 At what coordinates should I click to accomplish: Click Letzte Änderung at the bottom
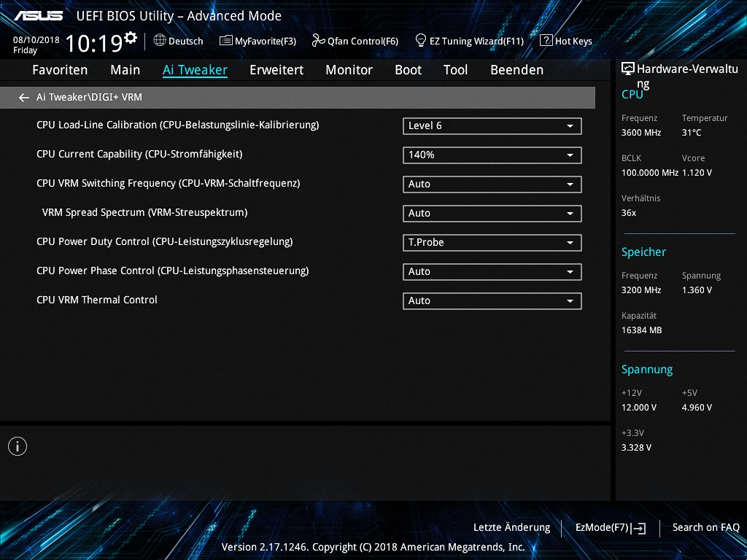coord(511,528)
